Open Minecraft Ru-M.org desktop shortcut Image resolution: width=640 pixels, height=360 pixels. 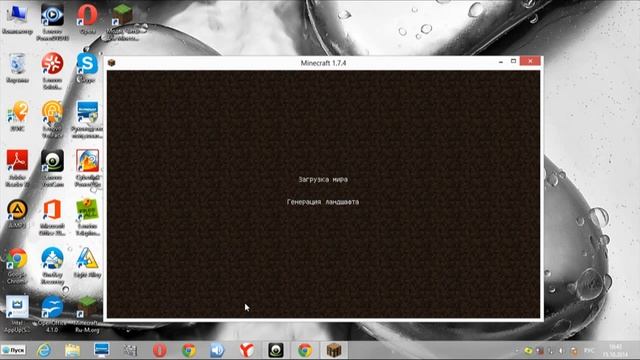[87, 314]
